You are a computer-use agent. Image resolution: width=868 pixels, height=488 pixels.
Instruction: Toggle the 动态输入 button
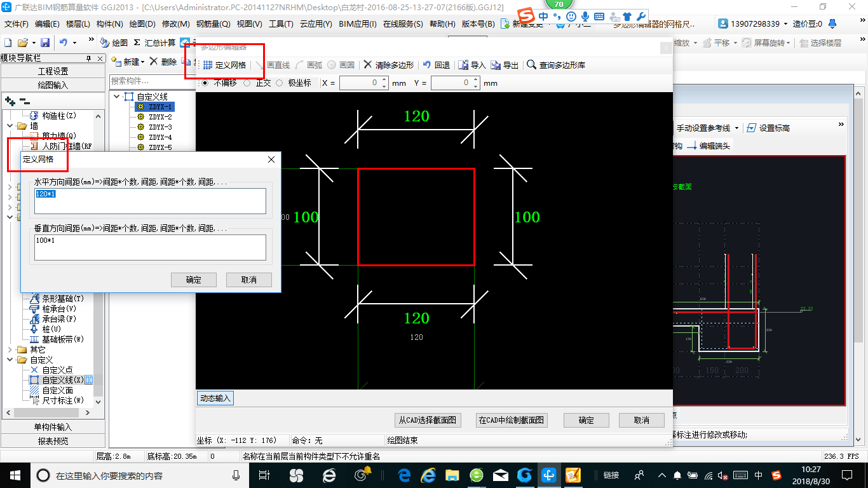pos(215,398)
